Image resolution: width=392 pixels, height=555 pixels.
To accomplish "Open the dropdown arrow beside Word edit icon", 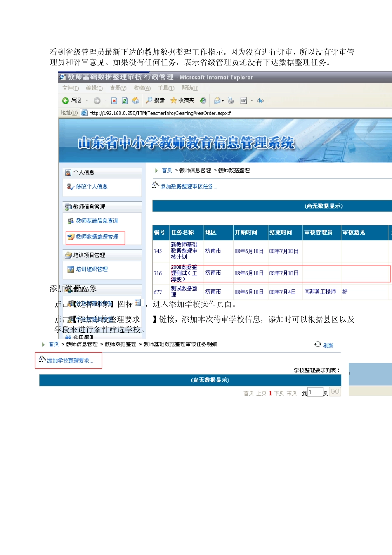I will pyautogui.click(x=252, y=100).
